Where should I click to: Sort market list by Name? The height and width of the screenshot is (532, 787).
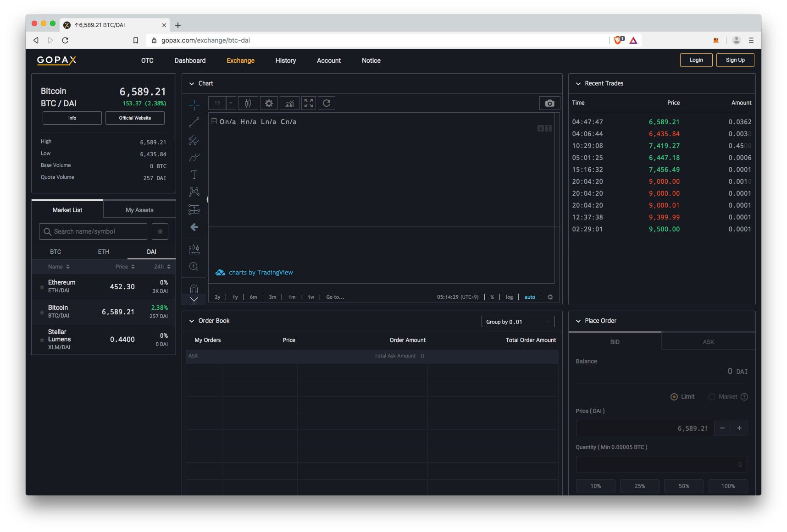pyautogui.click(x=59, y=267)
